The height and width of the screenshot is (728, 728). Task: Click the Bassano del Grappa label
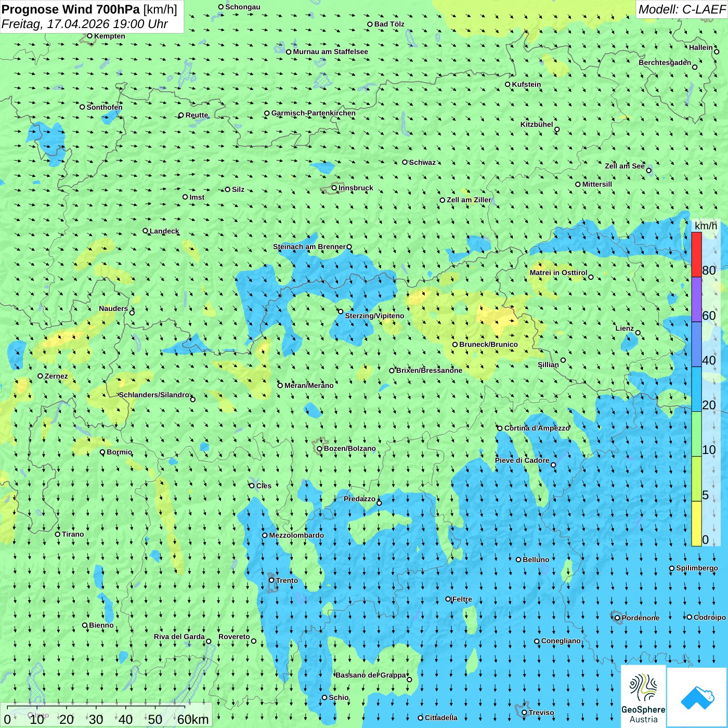(371, 675)
